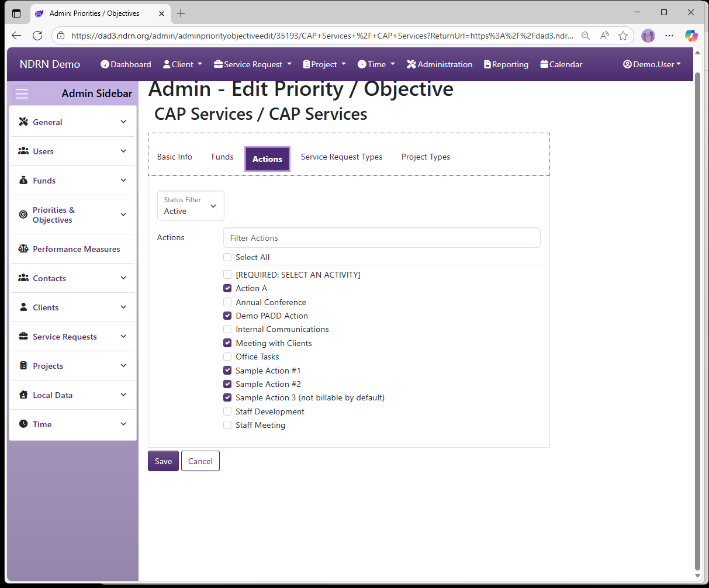Image resolution: width=709 pixels, height=588 pixels.
Task: Click the Calendar icon in navbar
Action: 544,64
